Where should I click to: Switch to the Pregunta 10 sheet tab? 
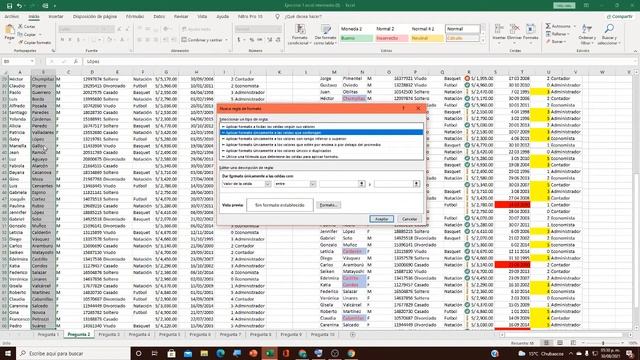(322, 335)
